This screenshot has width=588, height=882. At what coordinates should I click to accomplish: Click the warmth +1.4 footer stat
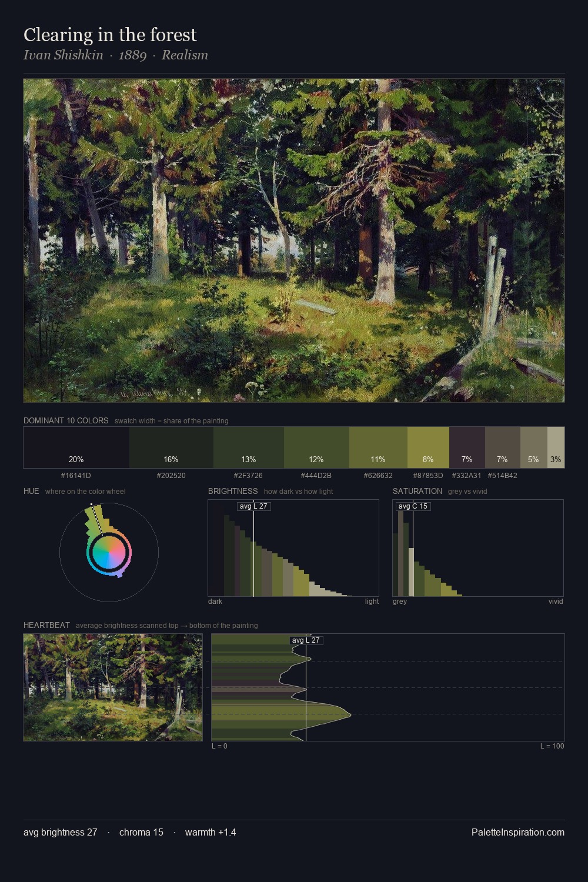(211, 832)
